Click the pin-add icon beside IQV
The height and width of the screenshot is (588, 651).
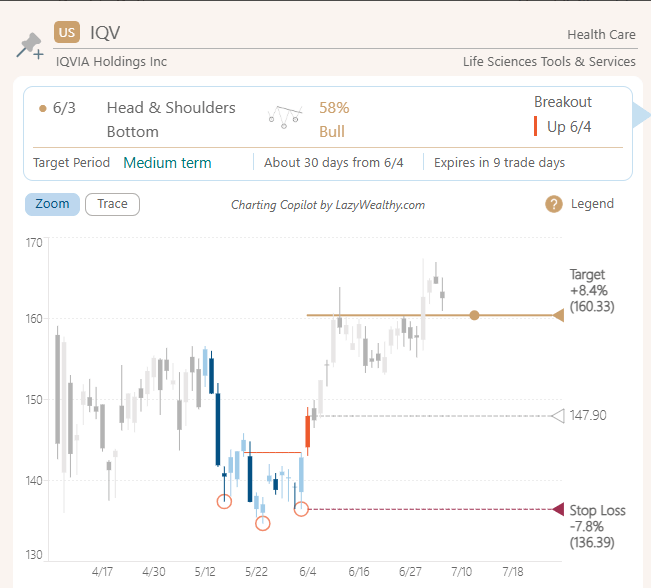(30, 47)
